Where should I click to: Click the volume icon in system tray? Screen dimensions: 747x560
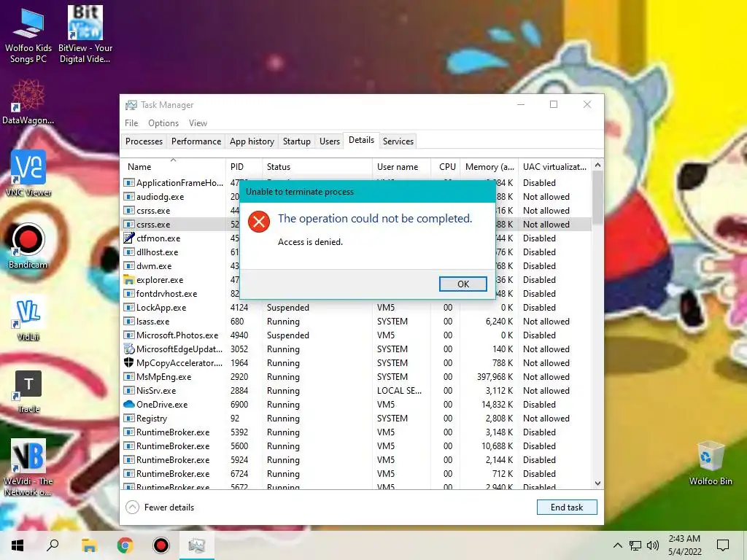pyautogui.click(x=653, y=545)
